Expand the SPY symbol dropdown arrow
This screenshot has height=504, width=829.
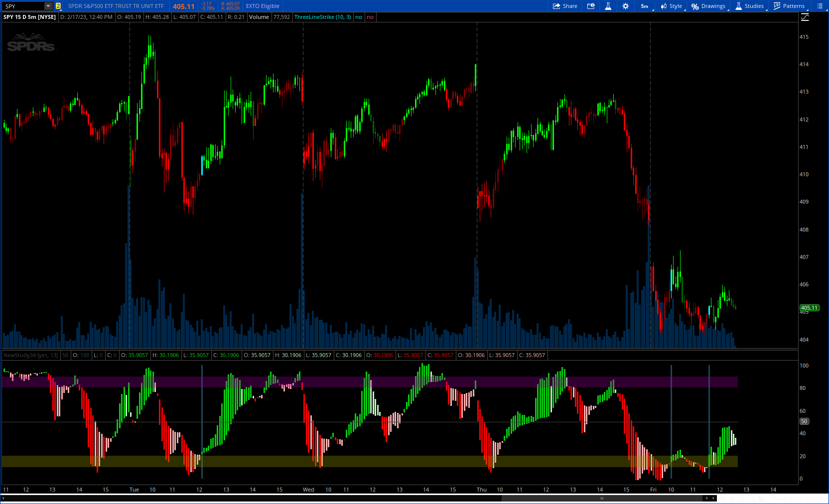click(48, 6)
